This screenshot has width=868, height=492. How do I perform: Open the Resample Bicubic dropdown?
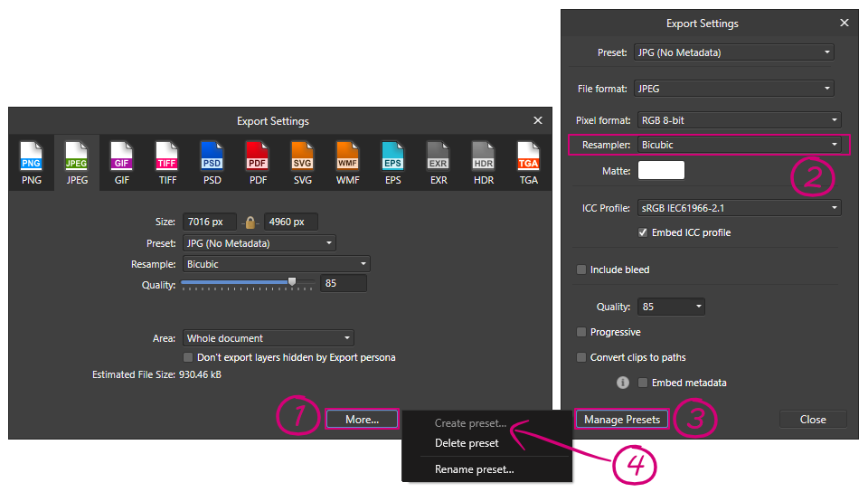pos(277,264)
